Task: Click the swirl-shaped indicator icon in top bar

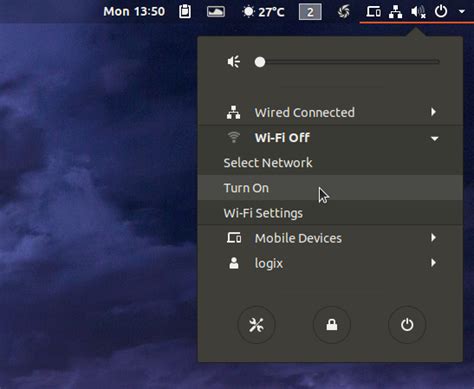Action: click(x=344, y=12)
